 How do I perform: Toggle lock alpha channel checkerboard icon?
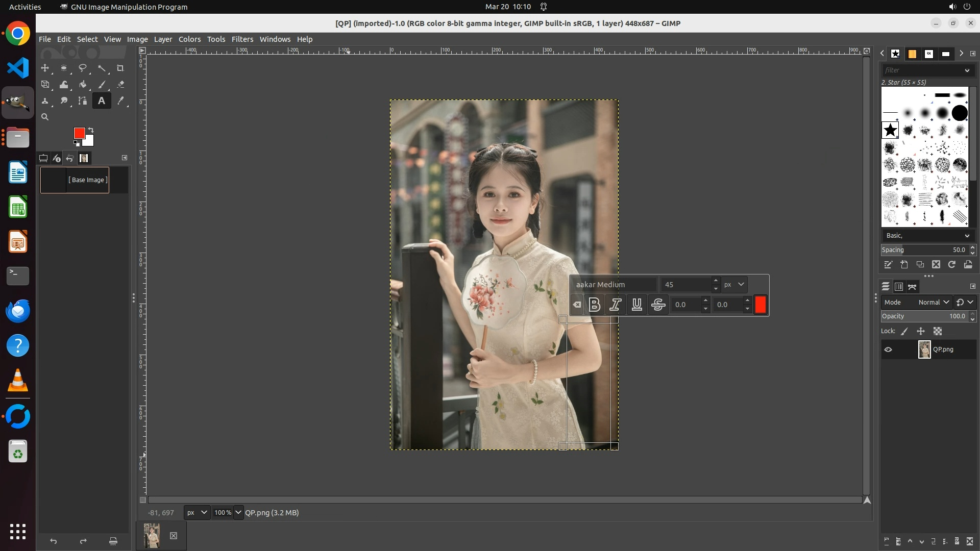pos(938,331)
